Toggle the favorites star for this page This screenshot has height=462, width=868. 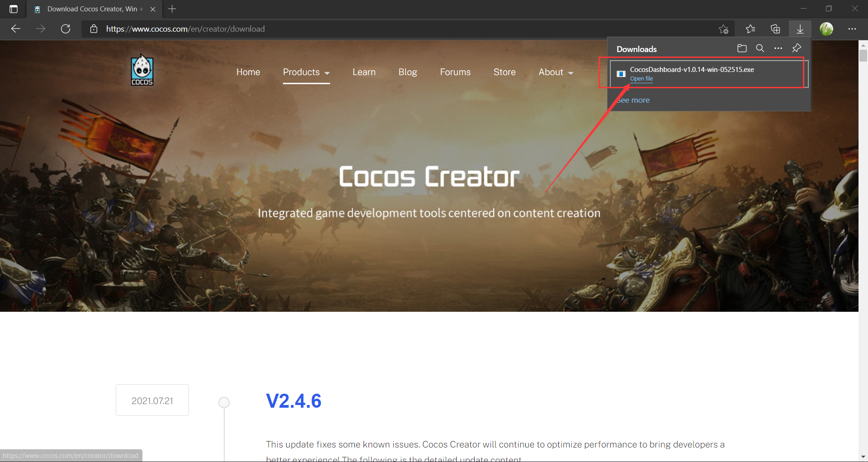point(723,29)
